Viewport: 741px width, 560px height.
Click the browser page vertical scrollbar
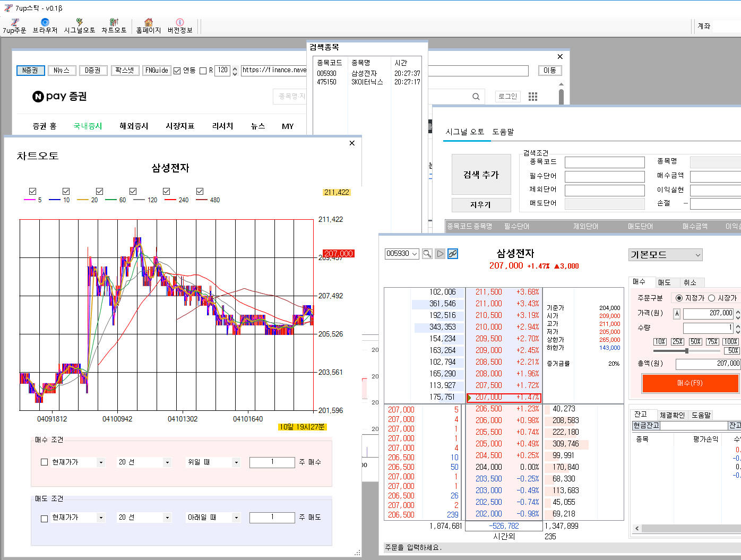[561, 97]
